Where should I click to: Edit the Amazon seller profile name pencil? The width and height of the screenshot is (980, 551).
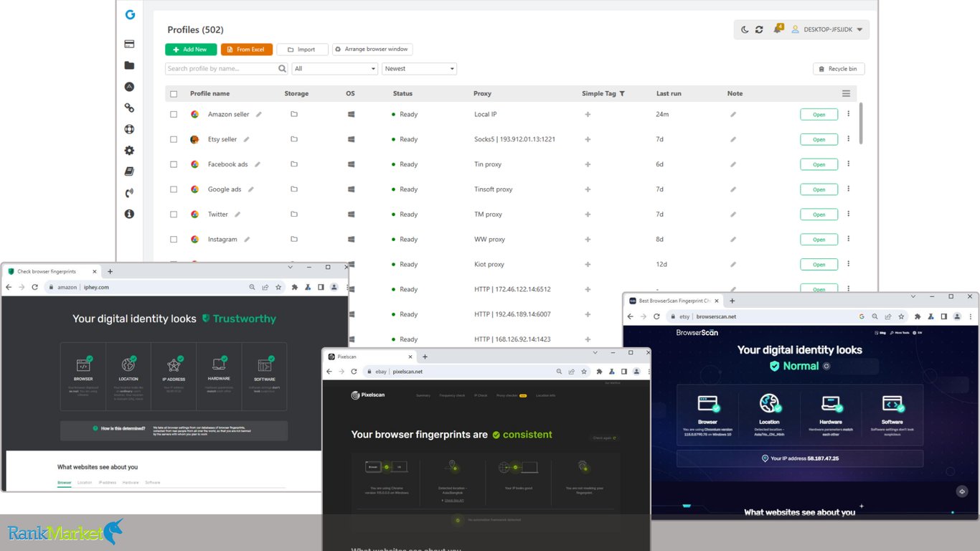(259, 114)
